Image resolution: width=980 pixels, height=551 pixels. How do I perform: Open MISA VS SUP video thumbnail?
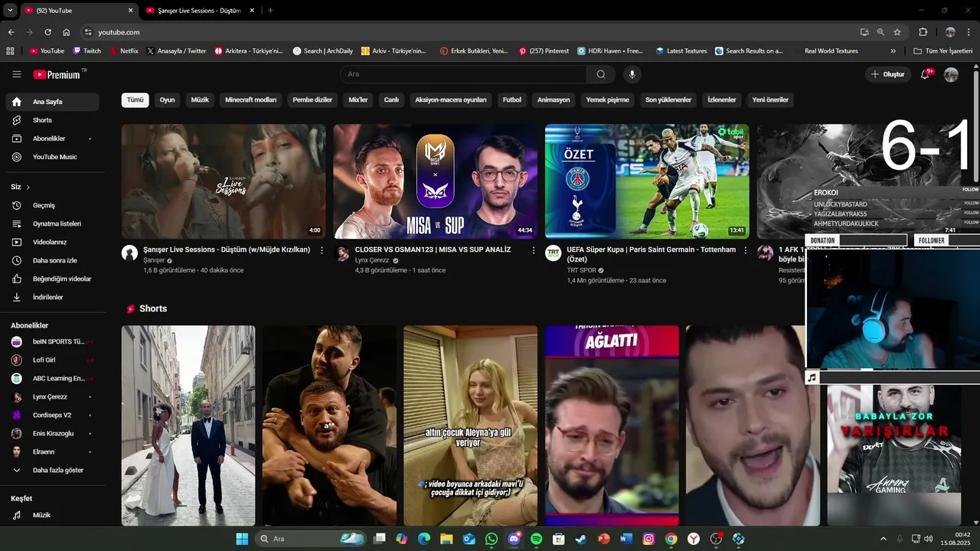click(435, 181)
